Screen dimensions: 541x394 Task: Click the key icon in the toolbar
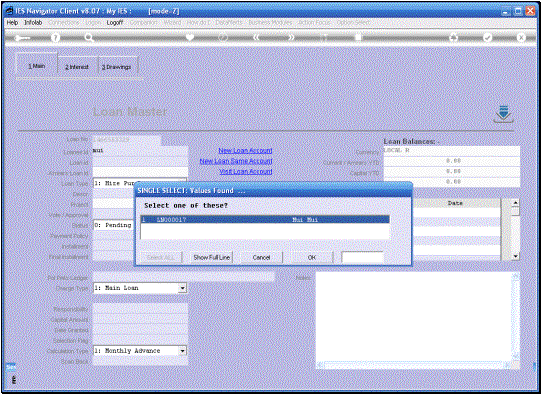click(22, 38)
